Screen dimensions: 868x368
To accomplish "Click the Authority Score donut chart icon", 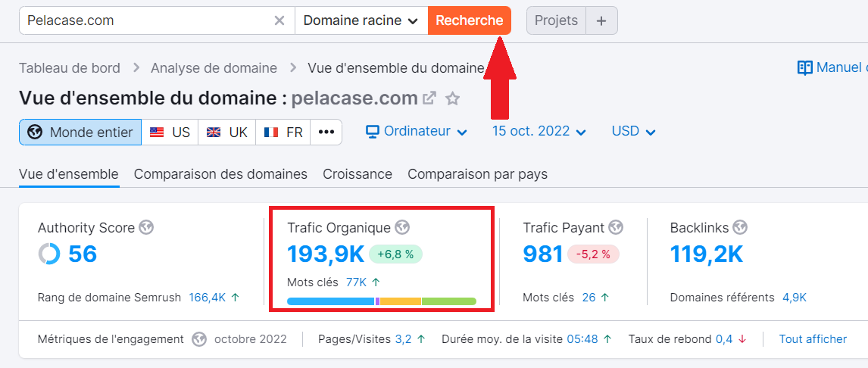I will tap(49, 254).
